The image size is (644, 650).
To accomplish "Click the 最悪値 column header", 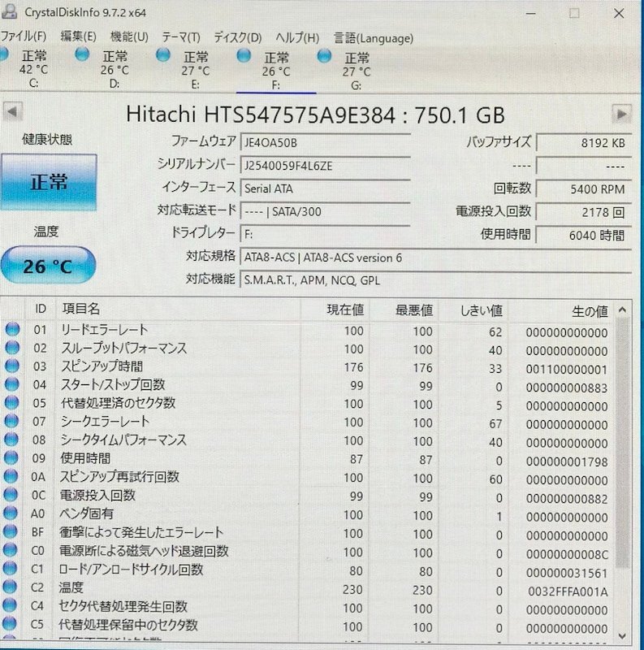I will pyautogui.click(x=404, y=310).
